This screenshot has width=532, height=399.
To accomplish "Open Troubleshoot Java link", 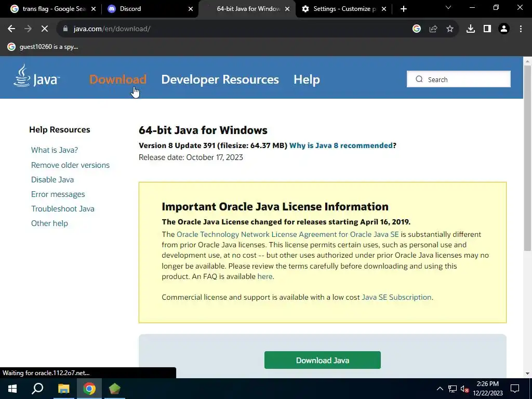I will 63,209.
